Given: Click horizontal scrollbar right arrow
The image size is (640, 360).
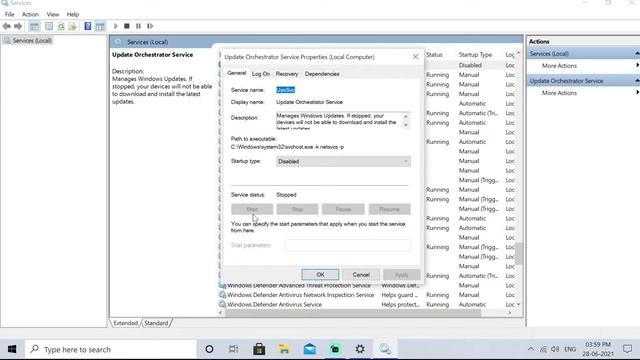Looking at the screenshot, I should [510, 313].
